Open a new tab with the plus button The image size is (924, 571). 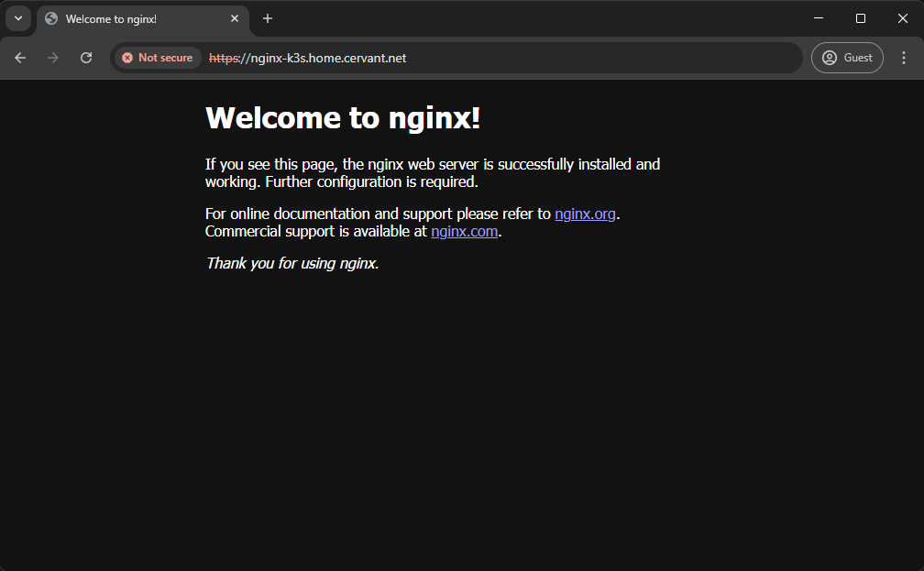tap(268, 18)
